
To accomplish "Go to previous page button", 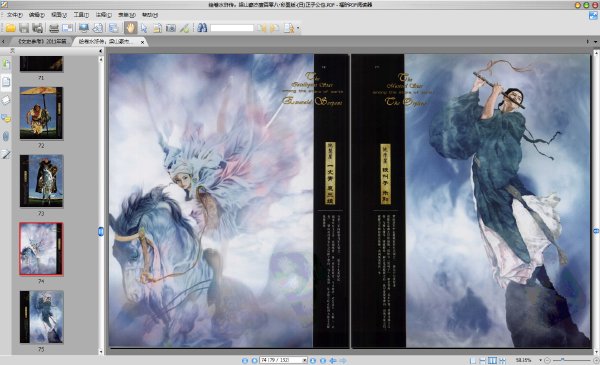I will pos(254,360).
